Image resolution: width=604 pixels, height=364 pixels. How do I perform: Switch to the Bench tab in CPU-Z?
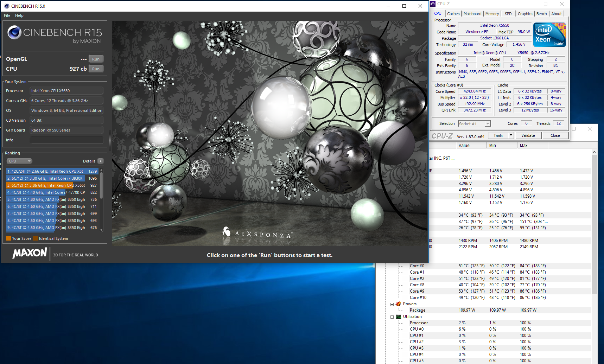[x=542, y=14]
